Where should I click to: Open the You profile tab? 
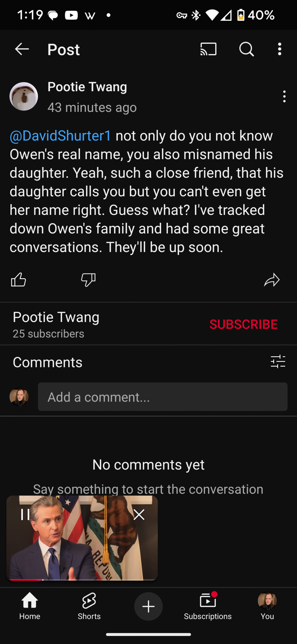coord(267,606)
